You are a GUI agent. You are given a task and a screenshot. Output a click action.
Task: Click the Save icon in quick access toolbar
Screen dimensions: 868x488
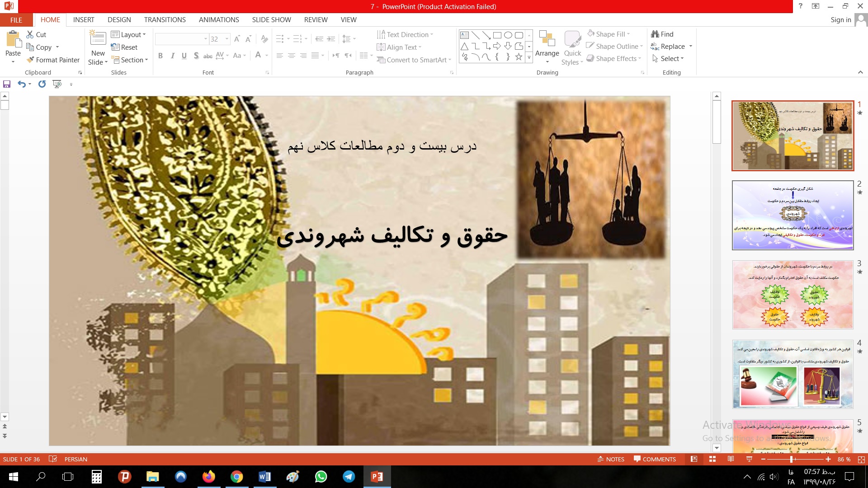point(7,84)
